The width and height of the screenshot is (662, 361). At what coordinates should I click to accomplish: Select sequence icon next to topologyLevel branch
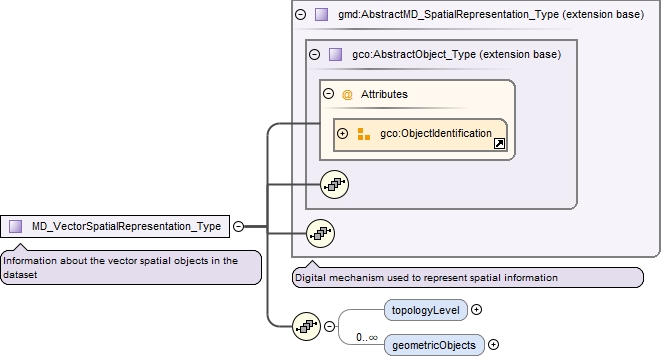coord(307,326)
